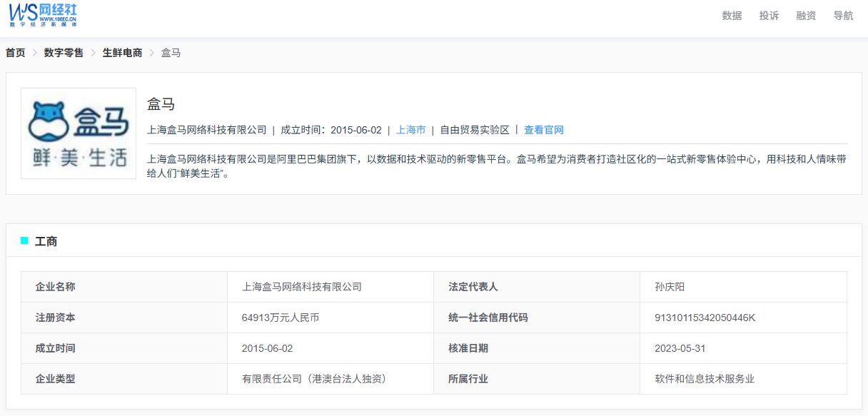Click the cyan square before 工商
The width and height of the screenshot is (868, 416).
click(x=24, y=240)
